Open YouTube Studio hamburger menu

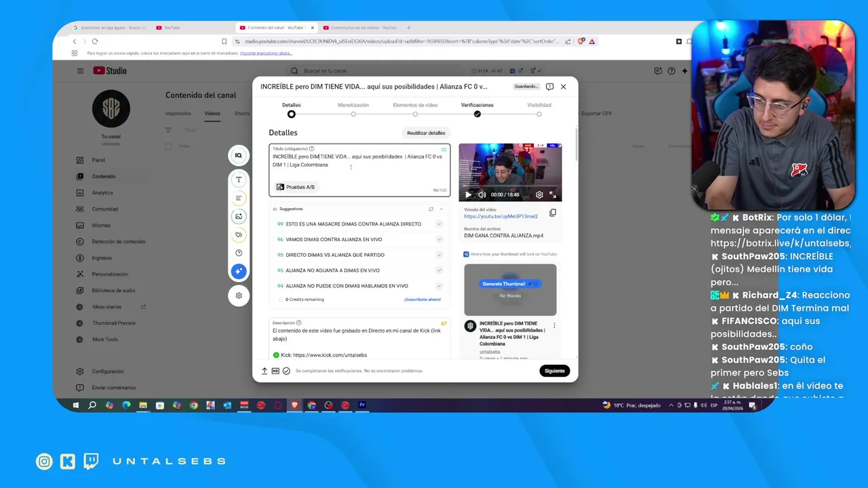tap(80, 70)
